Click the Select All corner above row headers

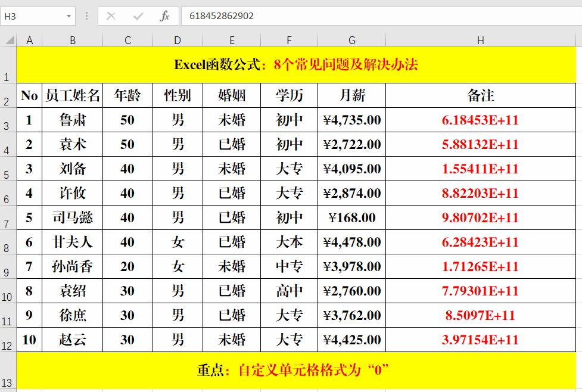(x=9, y=41)
